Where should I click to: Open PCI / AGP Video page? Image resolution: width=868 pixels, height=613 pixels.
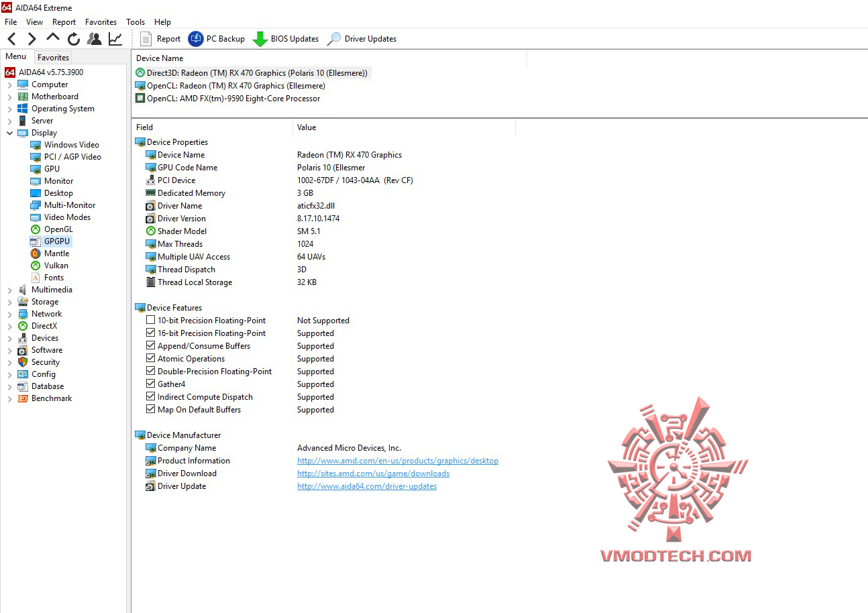66,157
